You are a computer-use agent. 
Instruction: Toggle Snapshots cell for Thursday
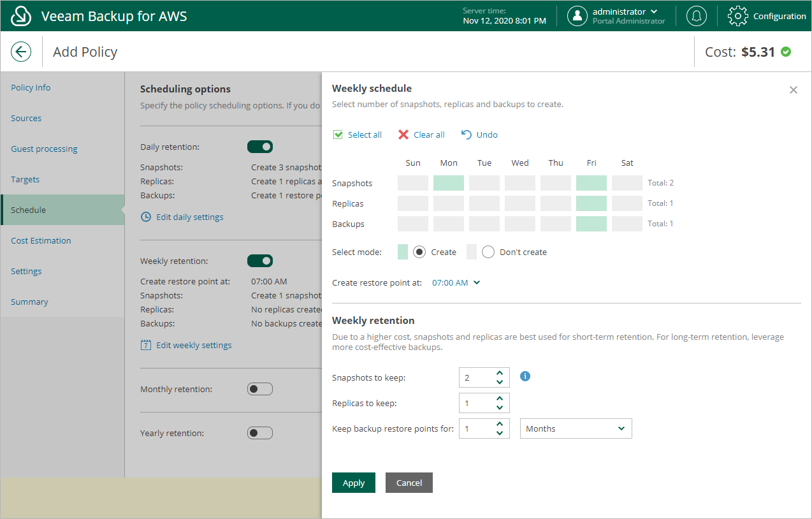click(556, 183)
